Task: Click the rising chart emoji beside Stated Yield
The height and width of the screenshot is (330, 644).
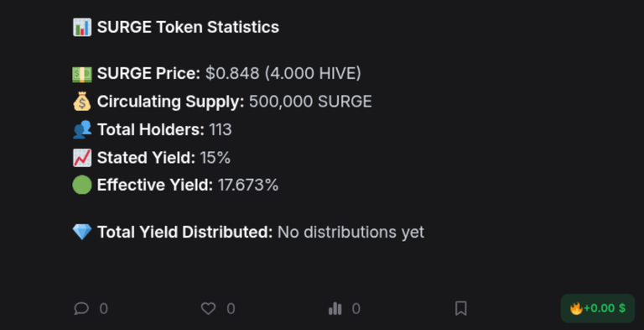Action: [82, 158]
